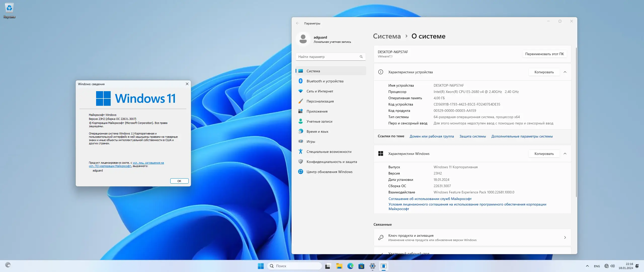This screenshot has height=272, width=644.
Task: Launch Microsoft Edge from the taskbar
Action: (350, 266)
